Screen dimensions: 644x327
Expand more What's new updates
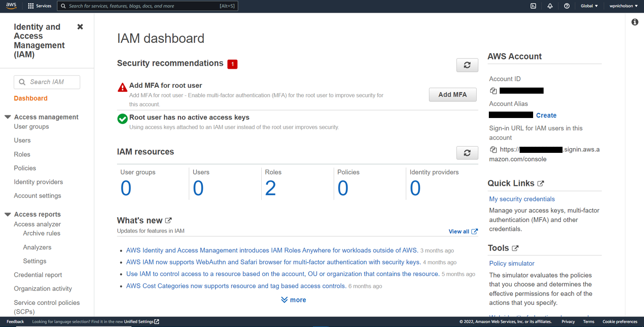(x=293, y=300)
